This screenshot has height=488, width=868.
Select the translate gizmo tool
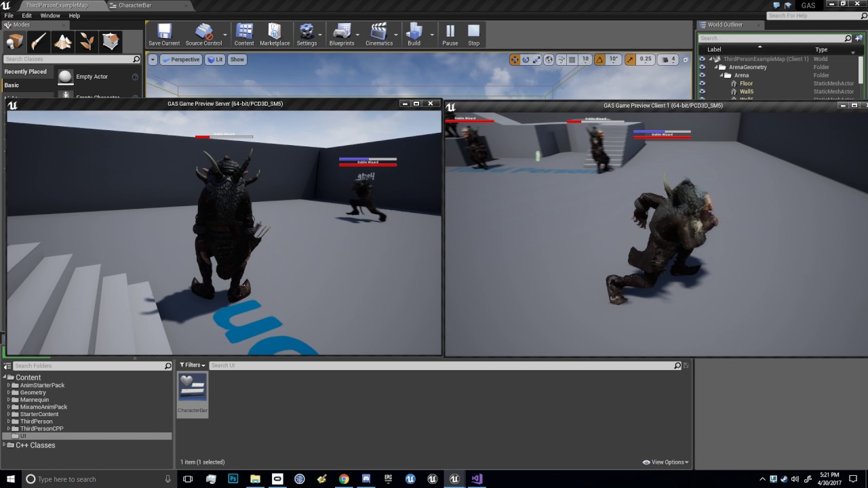pos(515,60)
